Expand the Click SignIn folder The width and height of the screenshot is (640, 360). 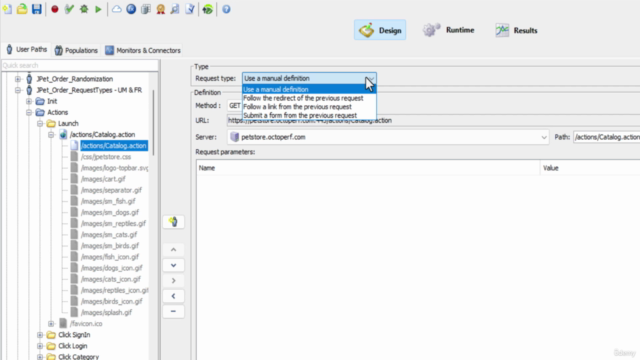[x=40, y=335]
